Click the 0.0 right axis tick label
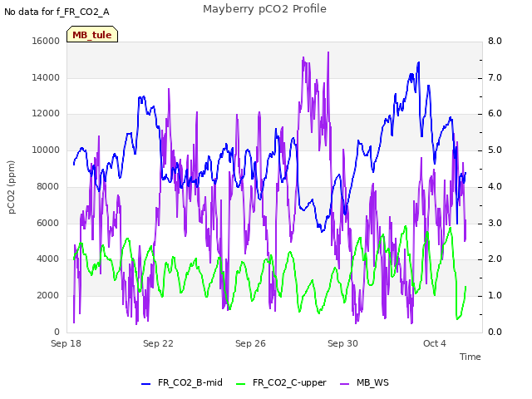Viewport: 532px width, 399px height. pyautogui.click(x=495, y=332)
